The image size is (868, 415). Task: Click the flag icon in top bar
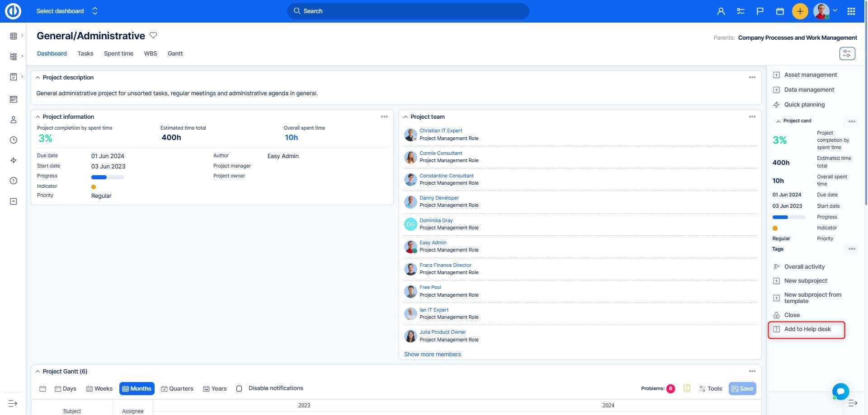(760, 11)
